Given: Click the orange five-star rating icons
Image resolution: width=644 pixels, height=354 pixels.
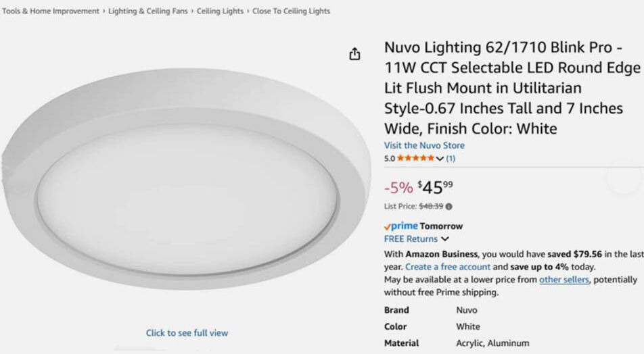Looking at the screenshot, I should point(415,159).
